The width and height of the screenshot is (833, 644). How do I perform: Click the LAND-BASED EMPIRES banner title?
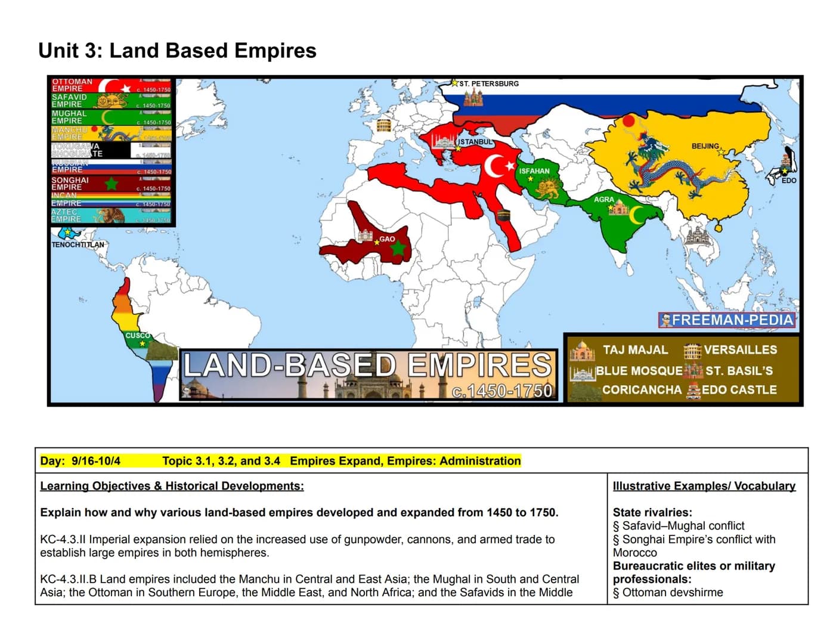[368, 365]
